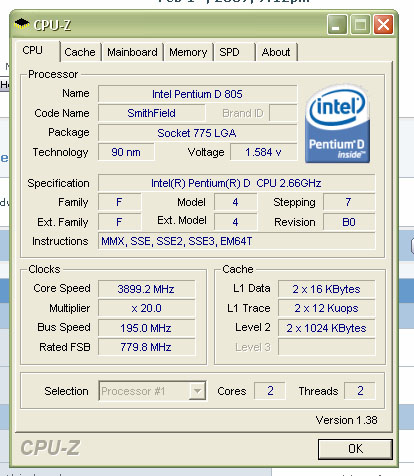Click the Instructions field MMX, SSE, SSE2
Screen dimensions: 414x476
[236, 241]
